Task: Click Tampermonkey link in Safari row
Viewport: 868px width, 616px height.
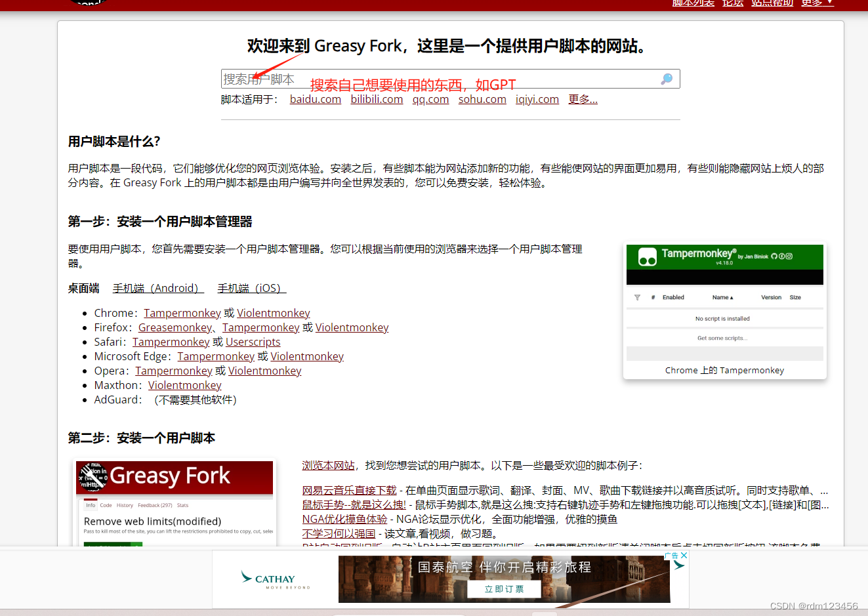Action: [171, 342]
